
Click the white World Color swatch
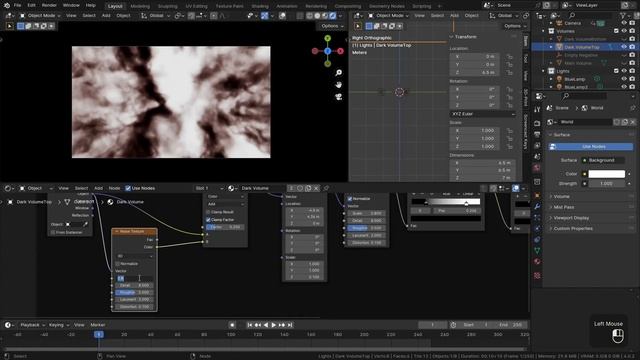point(607,174)
